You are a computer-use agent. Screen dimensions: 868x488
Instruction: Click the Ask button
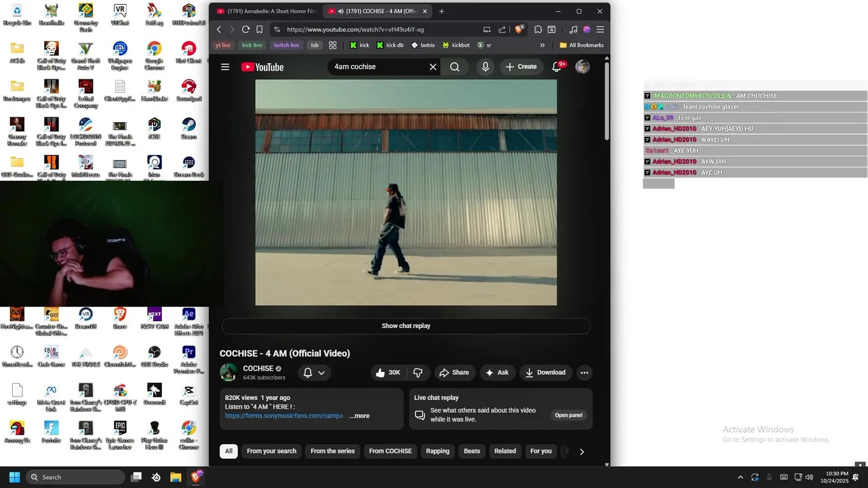(x=496, y=373)
